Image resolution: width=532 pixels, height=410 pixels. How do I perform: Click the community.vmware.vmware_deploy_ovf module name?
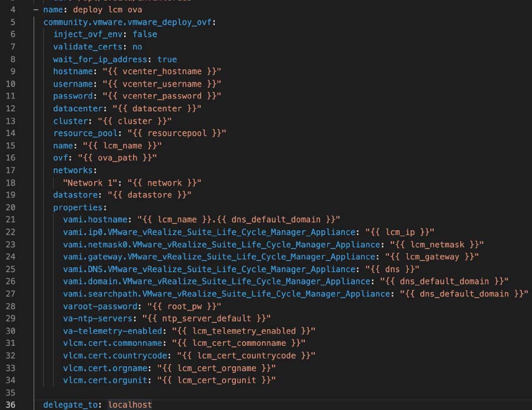pos(129,22)
